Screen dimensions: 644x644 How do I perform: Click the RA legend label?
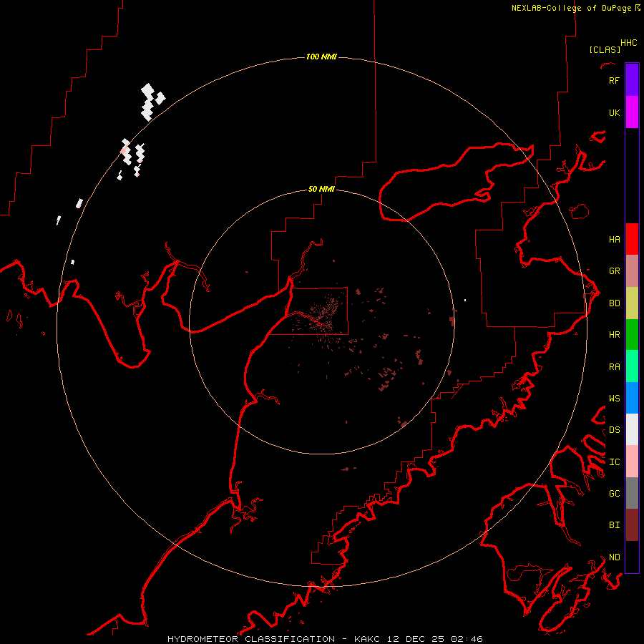click(x=614, y=367)
